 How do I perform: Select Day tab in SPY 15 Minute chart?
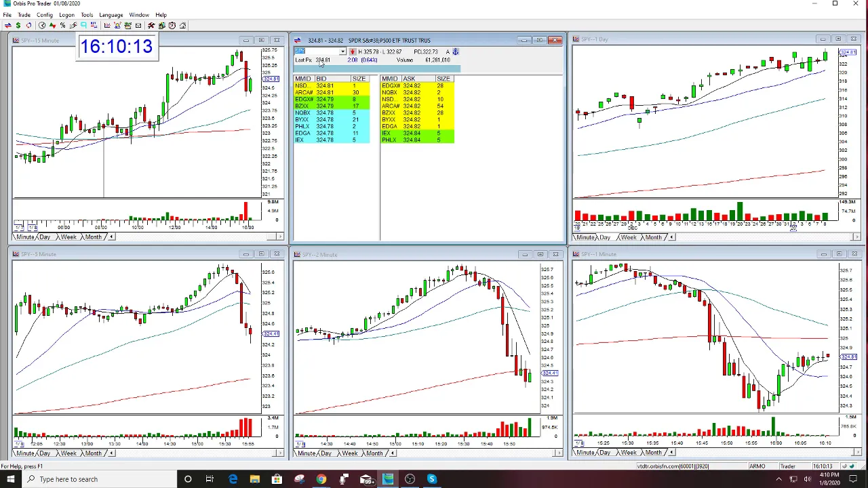tap(45, 237)
